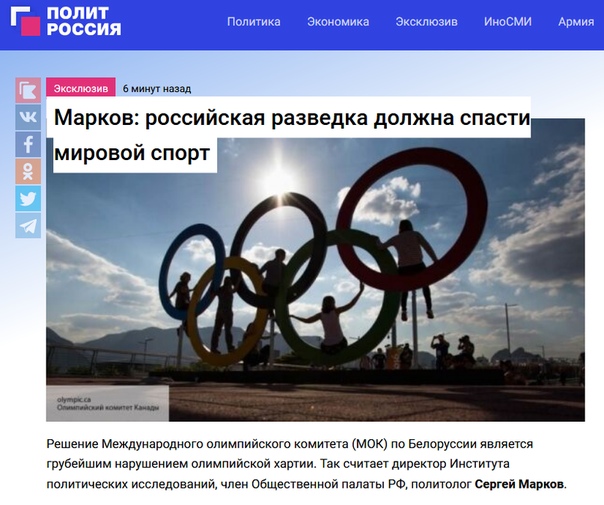Open the ИноСМИ navigation item
This screenshot has height=505, width=604.
pos(508,22)
